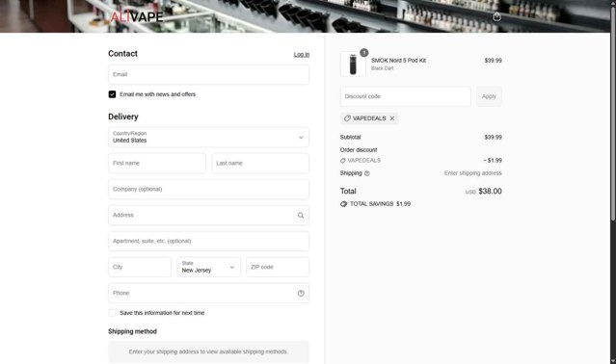Check Save this information for next time
This screenshot has width=616, height=364.
click(x=112, y=313)
